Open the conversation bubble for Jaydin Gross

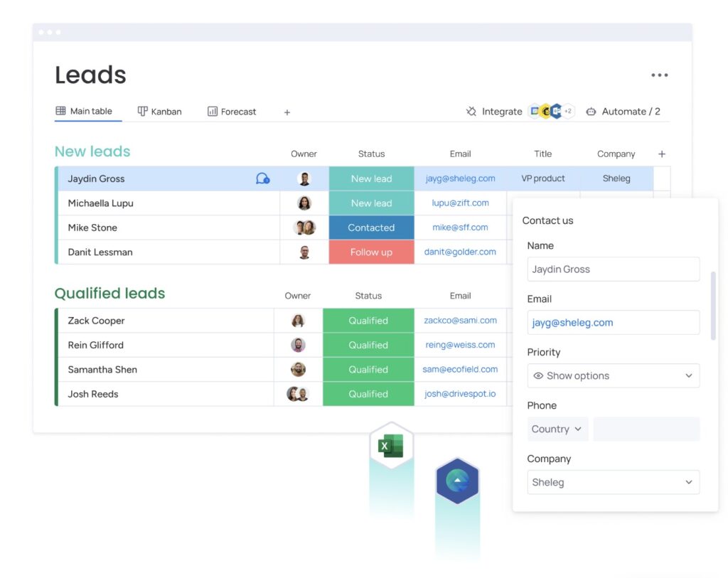click(263, 178)
